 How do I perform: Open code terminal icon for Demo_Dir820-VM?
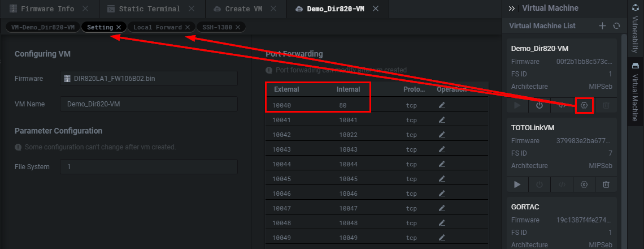[x=562, y=105]
